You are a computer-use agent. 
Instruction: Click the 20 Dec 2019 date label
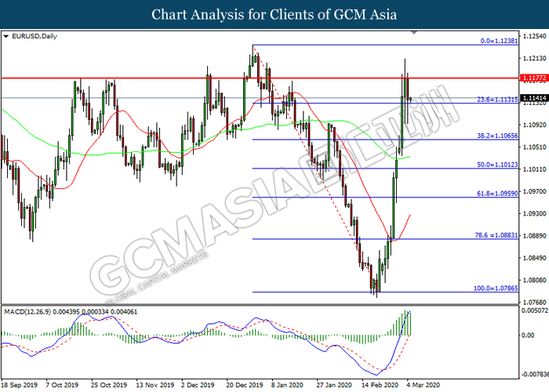tap(245, 385)
